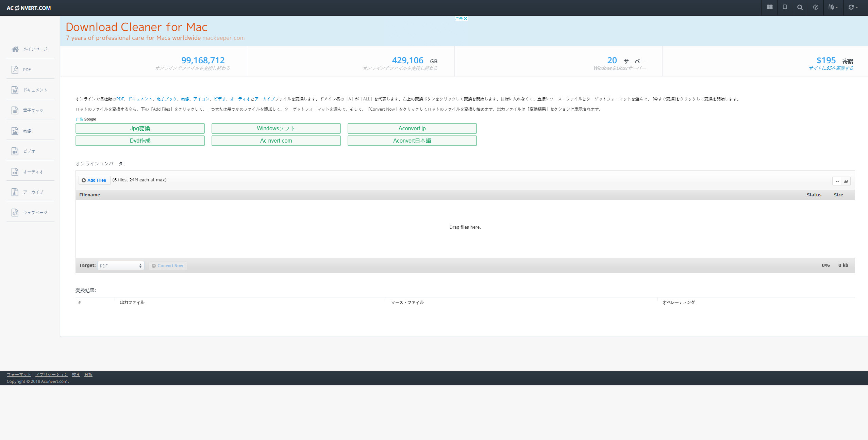Click the オーディオ link in description text
Viewport: 868px width, 440px height.
pyautogui.click(x=240, y=99)
